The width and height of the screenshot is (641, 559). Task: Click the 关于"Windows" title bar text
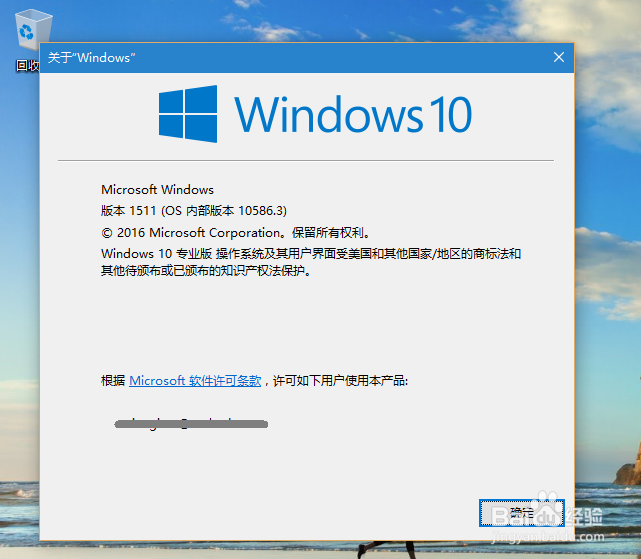pyautogui.click(x=92, y=58)
